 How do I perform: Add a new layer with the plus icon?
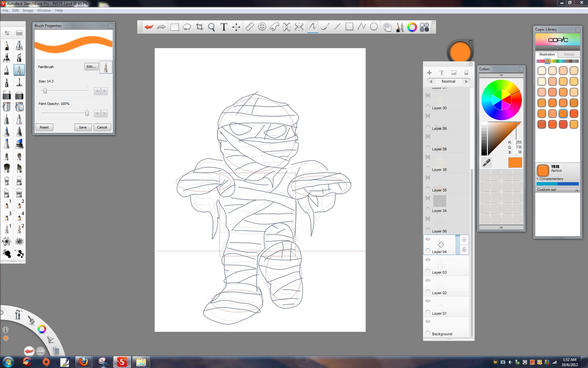tap(429, 73)
